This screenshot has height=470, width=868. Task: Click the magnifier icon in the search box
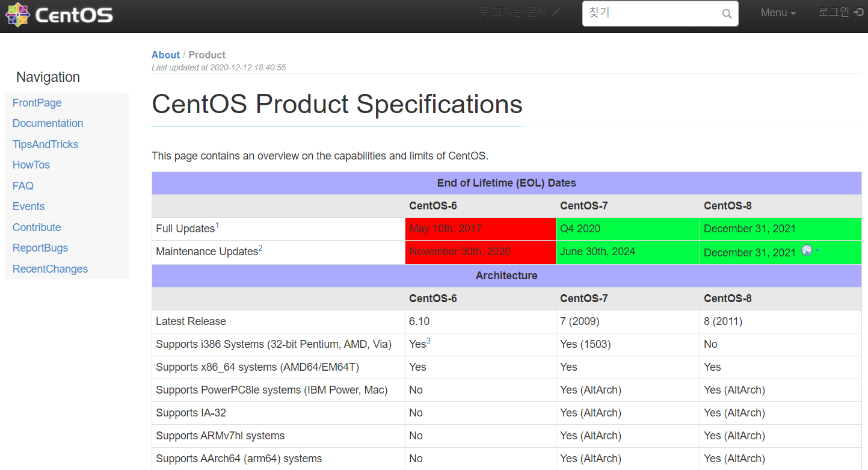(x=727, y=14)
